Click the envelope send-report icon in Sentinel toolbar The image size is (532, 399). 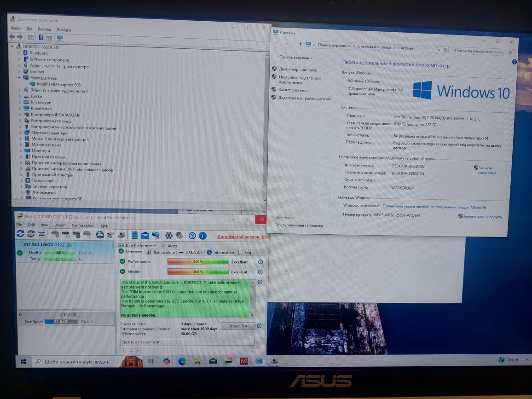point(145,235)
